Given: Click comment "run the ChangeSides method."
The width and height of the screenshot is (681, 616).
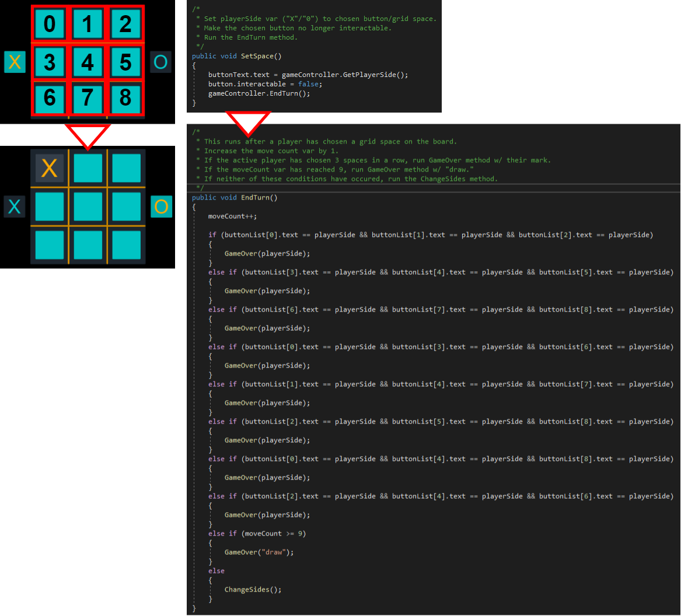Looking at the screenshot, I should [x=442, y=179].
